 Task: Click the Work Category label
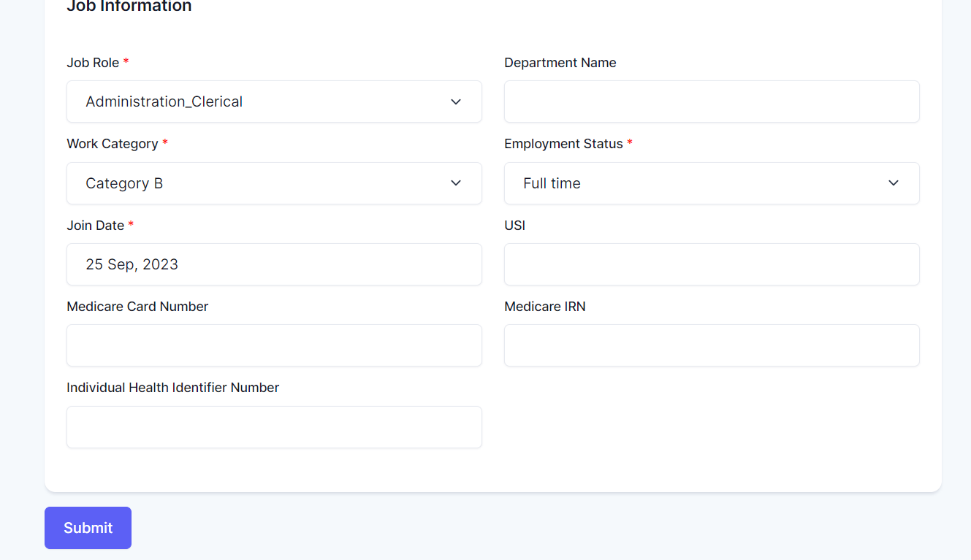(x=113, y=144)
